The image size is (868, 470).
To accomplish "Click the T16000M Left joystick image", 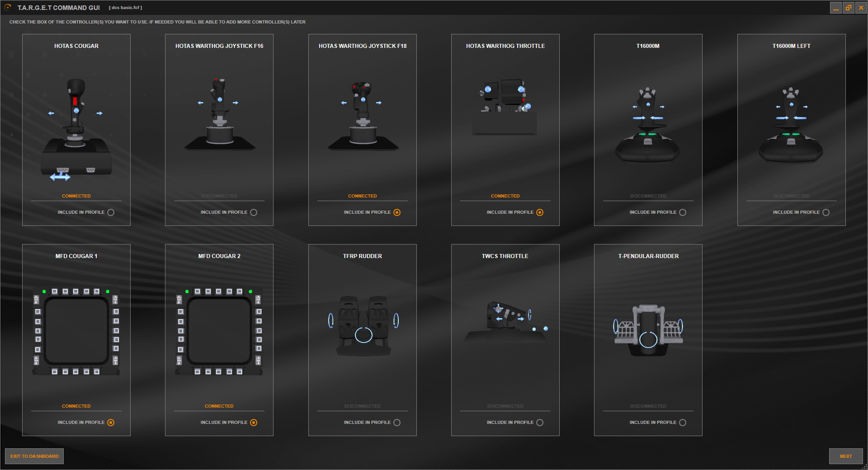I will click(x=791, y=125).
